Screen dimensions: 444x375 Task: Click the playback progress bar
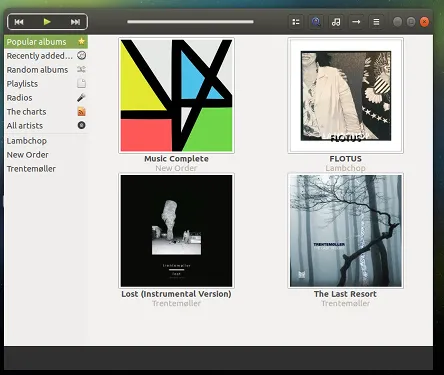[x=190, y=22]
